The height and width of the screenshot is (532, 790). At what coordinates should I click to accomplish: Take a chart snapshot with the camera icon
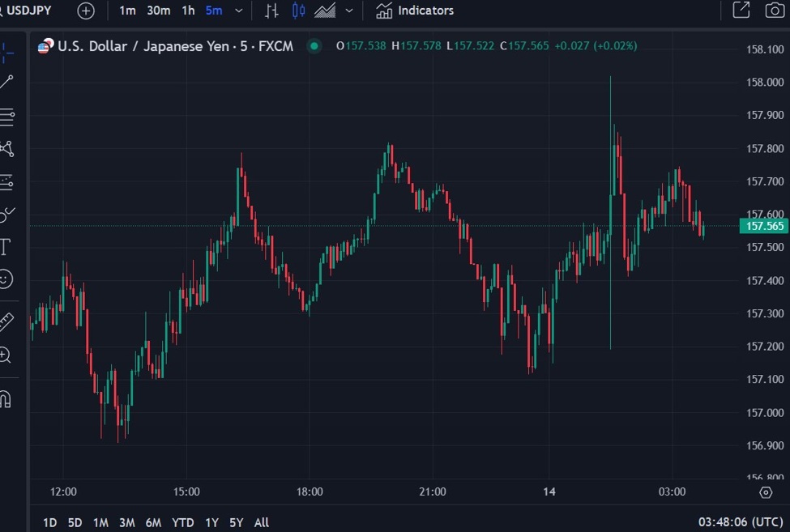point(774,11)
